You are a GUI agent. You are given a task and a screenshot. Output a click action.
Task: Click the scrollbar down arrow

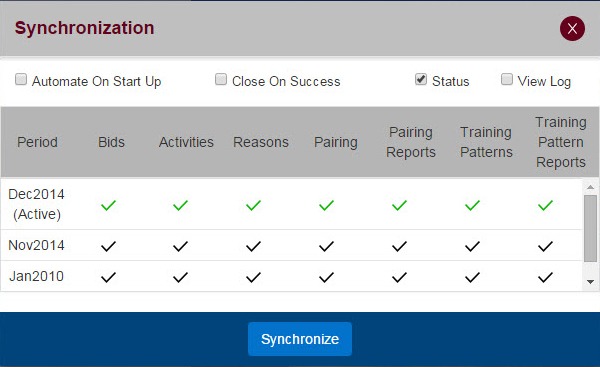[590, 282]
